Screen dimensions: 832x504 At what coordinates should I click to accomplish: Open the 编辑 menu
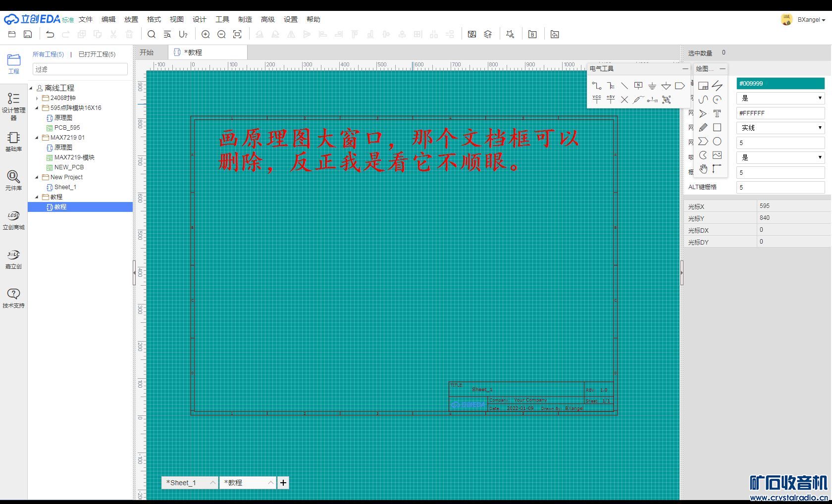(x=108, y=19)
